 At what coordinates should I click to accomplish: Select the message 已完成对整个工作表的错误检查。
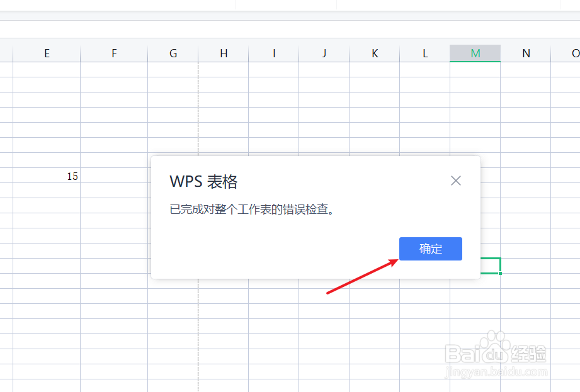[253, 210]
